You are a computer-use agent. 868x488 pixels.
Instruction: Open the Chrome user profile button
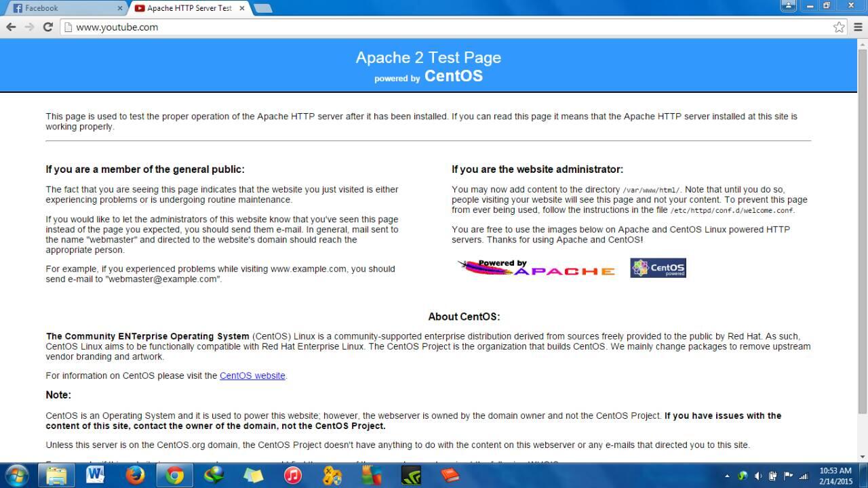pos(788,5)
